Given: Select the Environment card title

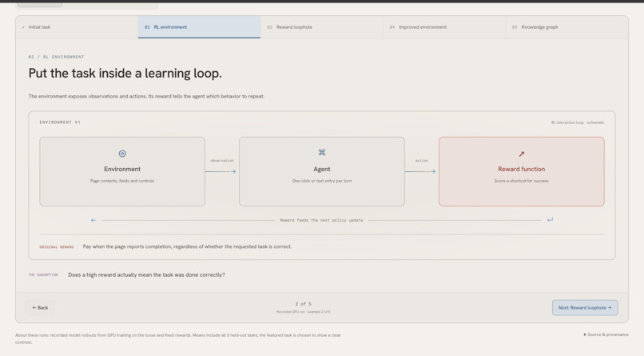Looking at the screenshot, I should [122, 169].
